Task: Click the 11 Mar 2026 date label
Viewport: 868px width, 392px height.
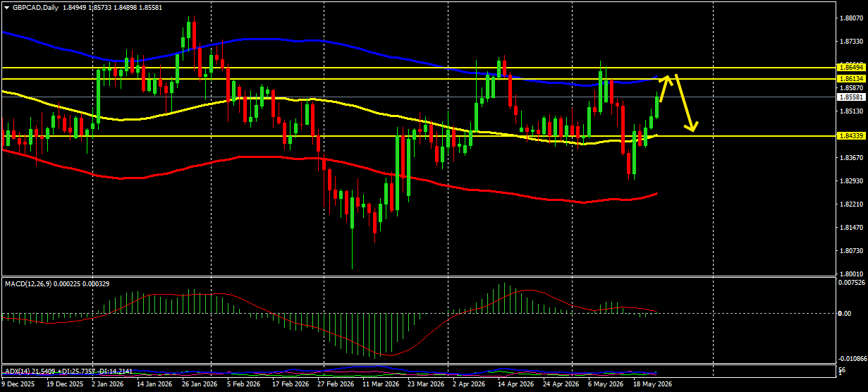Action: [x=381, y=385]
